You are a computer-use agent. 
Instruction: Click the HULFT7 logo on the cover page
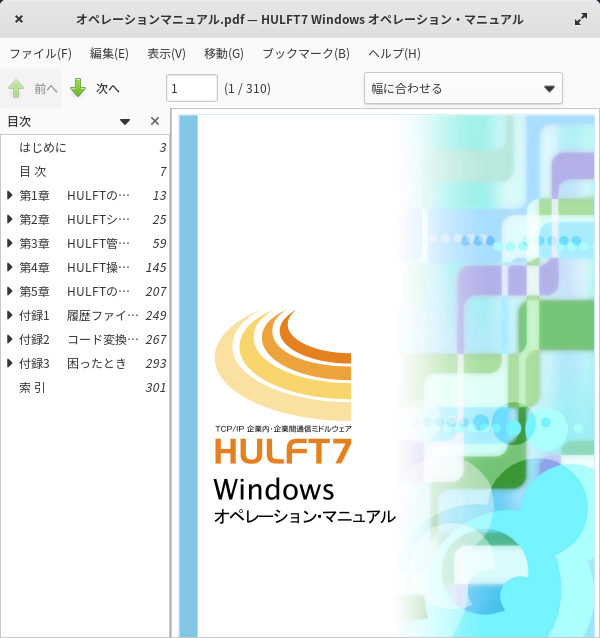pos(283,450)
